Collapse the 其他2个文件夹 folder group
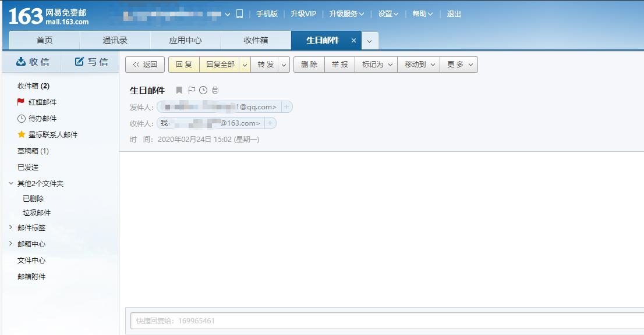The image size is (644, 335). [x=11, y=183]
